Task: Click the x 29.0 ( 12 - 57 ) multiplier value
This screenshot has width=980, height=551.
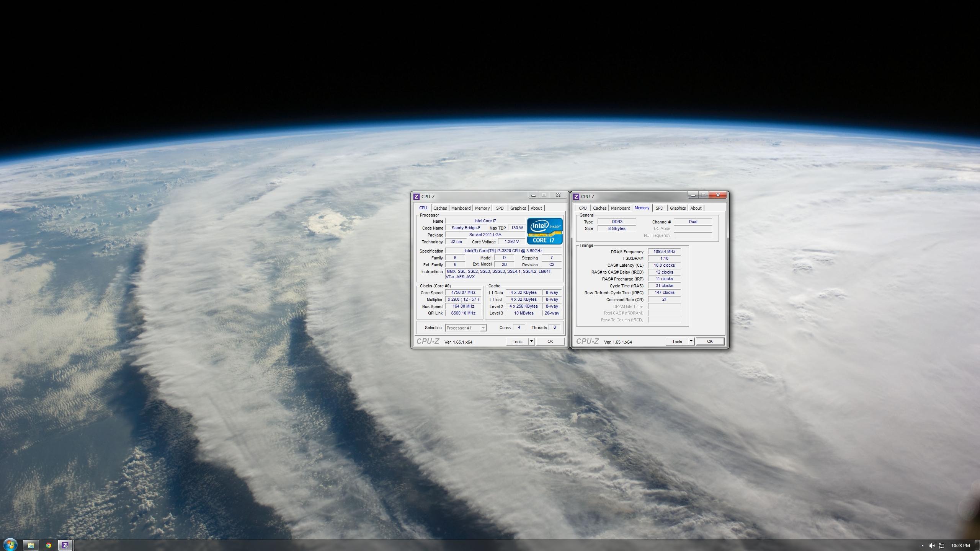Action: (x=463, y=300)
